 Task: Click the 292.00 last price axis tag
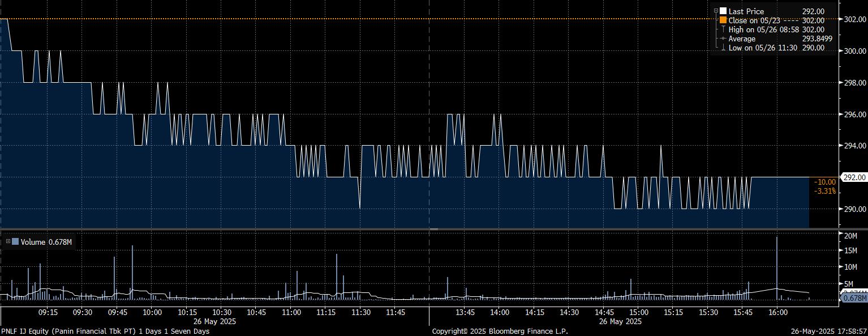coord(854,177)
